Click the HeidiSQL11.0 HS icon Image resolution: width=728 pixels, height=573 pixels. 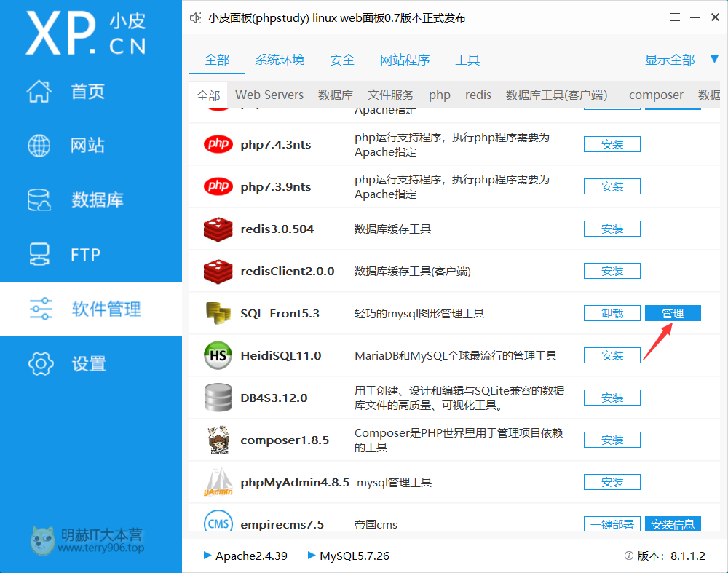(218, 355)
